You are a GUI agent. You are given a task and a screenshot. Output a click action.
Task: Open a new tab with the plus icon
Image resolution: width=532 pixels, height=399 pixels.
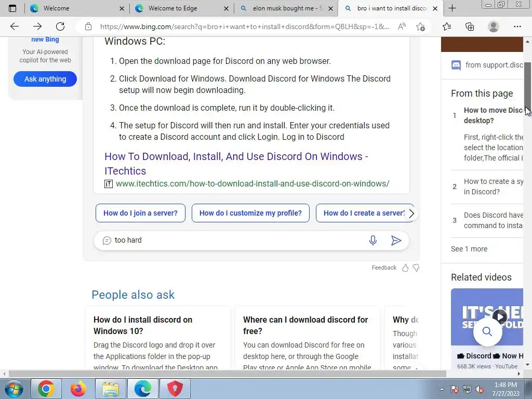point(453,8)
